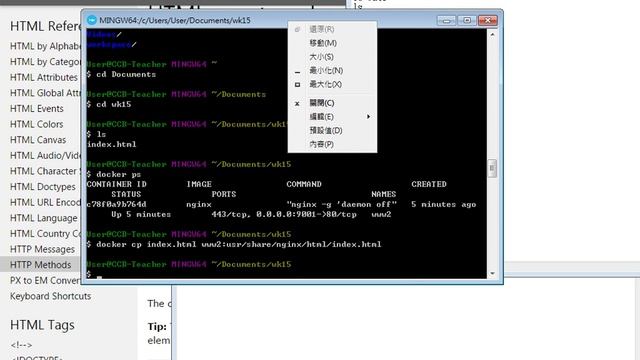Click the docker cp index.html command line
Image resolution: width=640 pixels, height=360 pixels.
239,244
